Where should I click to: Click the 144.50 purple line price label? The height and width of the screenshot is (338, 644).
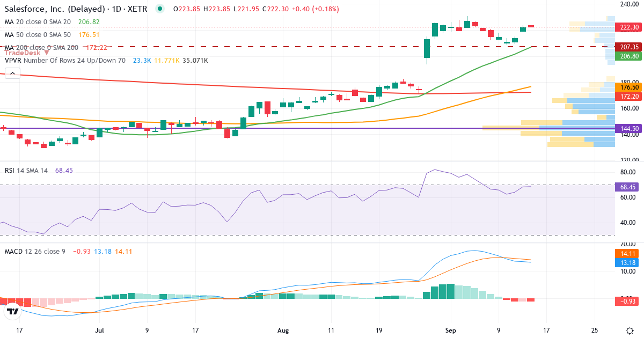[x=629, y=129]
